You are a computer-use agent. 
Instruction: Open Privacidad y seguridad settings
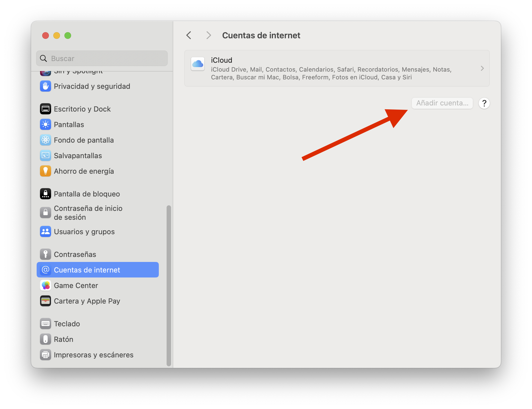click(x=92, y=86)
